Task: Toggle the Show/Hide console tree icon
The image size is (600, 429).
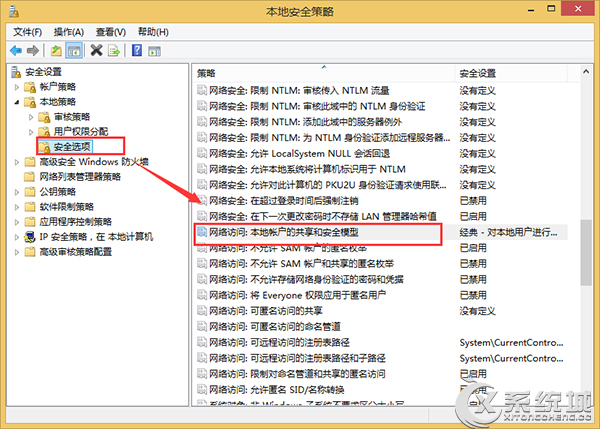Action: point(74,51)
